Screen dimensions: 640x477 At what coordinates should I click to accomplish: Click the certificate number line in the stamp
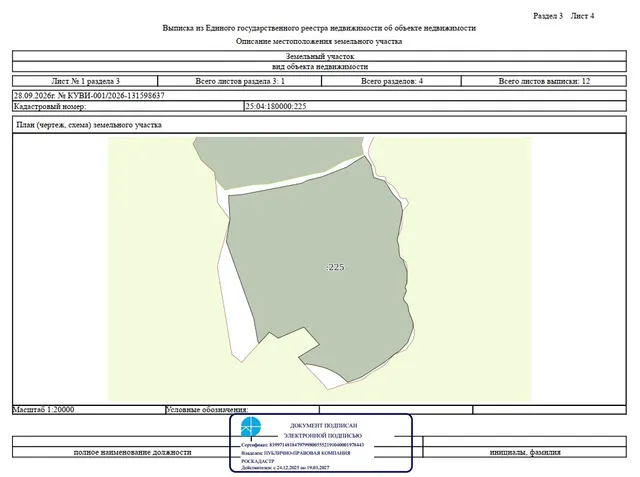[x=302, y=445]
